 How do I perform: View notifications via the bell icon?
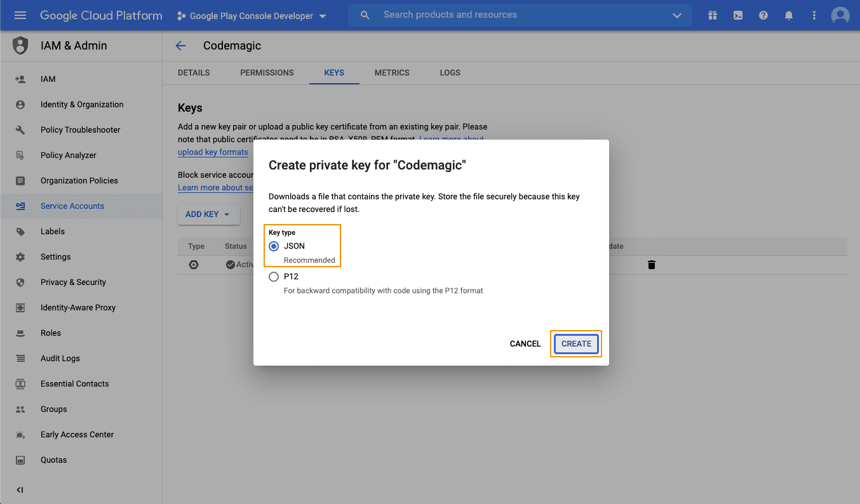click(788, 15)
